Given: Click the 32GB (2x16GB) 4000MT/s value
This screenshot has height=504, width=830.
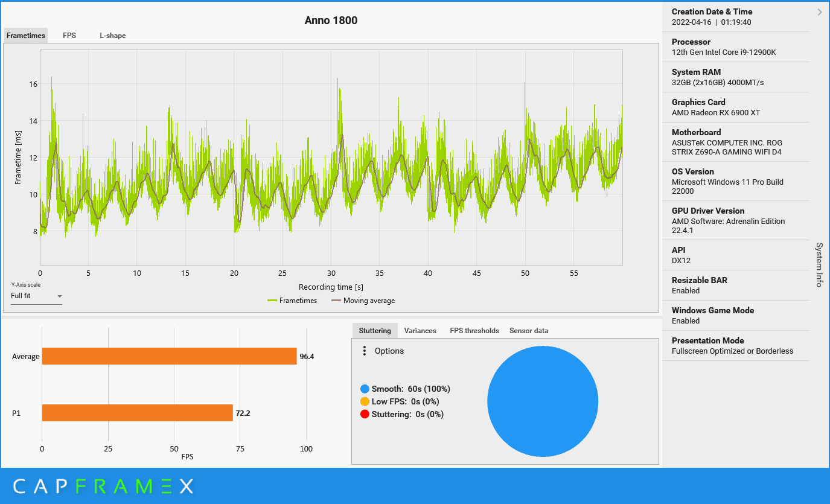Looking at the screenshot, I should (718, 82).
